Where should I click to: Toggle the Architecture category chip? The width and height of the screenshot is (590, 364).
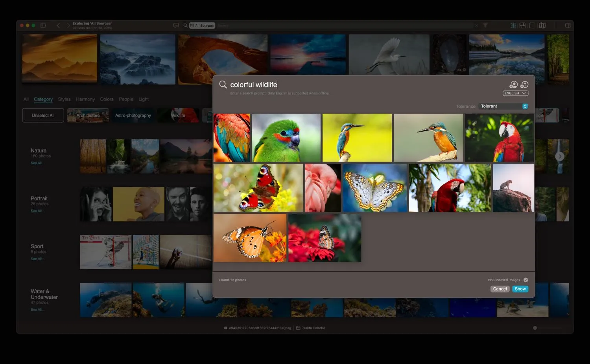point(88,115)
